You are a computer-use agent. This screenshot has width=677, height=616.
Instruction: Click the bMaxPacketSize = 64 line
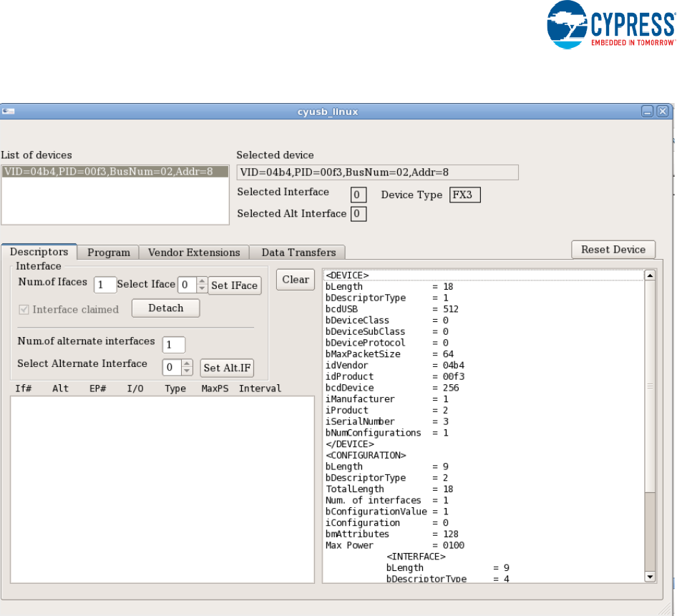click(389, 354)
